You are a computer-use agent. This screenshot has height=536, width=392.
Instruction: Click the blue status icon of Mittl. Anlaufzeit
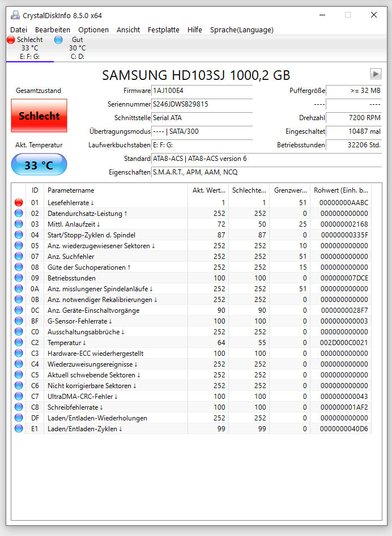click(x=19, y=224)
